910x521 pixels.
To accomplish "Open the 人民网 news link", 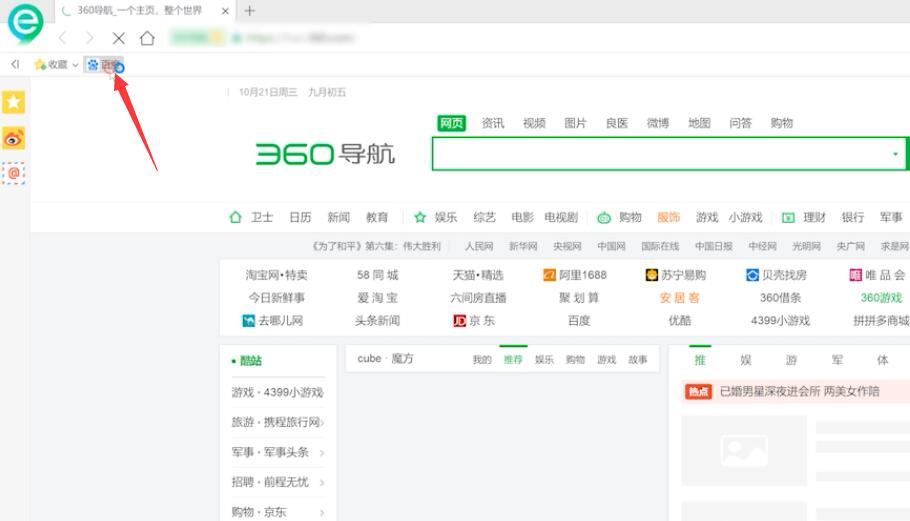I will [479, 247].
